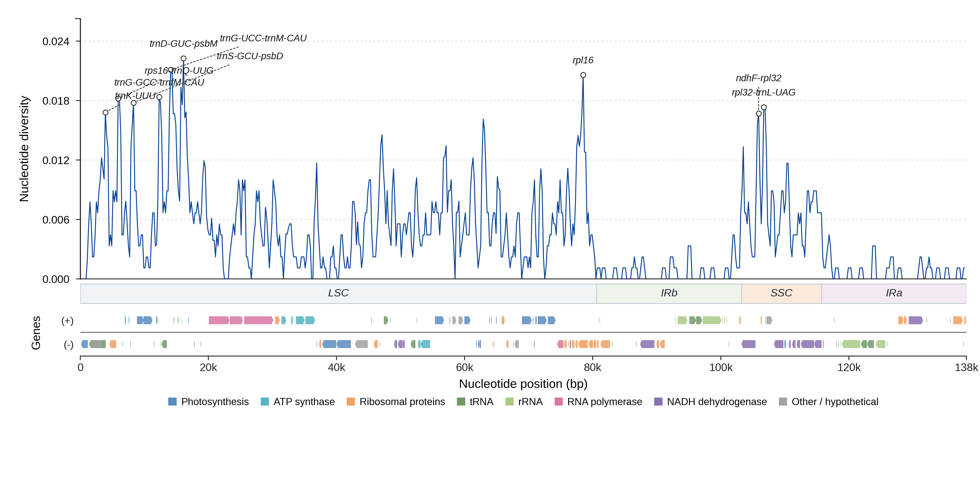
Task: Click the 100k x-axis tick label
Action: [x=721, y=367]
